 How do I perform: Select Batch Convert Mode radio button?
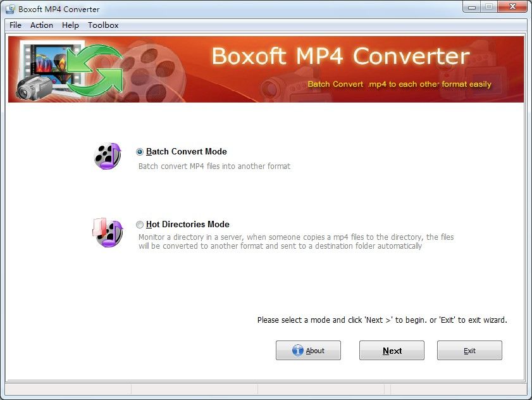[139, 152]
